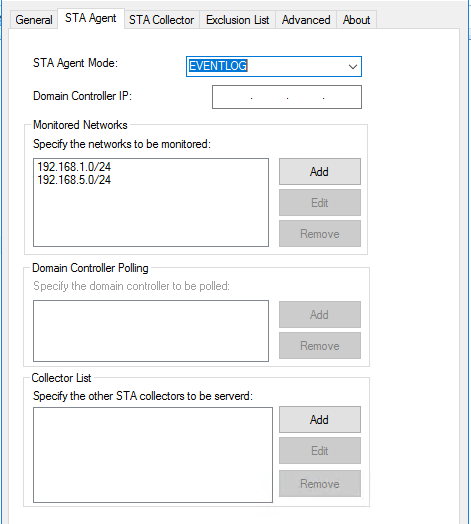Click Add in Domain Controller Polling

coord(320,314)
